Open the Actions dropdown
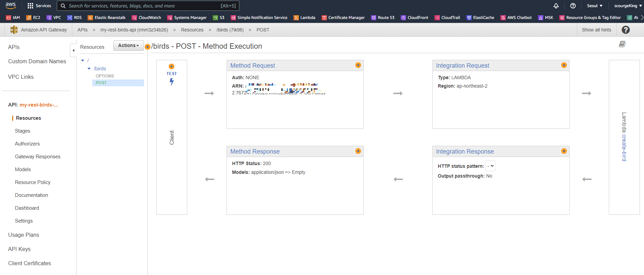This screenshot has height=275, width=644. click(x=128, y=45)
